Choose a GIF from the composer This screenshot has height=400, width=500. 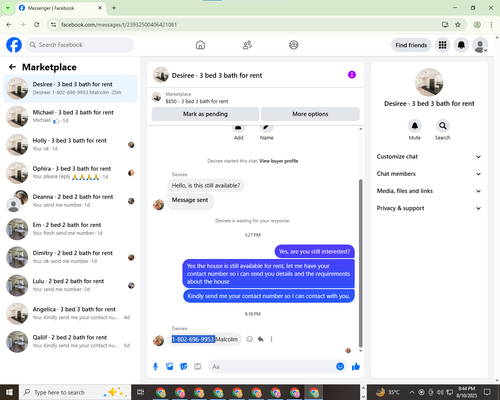click(x=198, y=367)
